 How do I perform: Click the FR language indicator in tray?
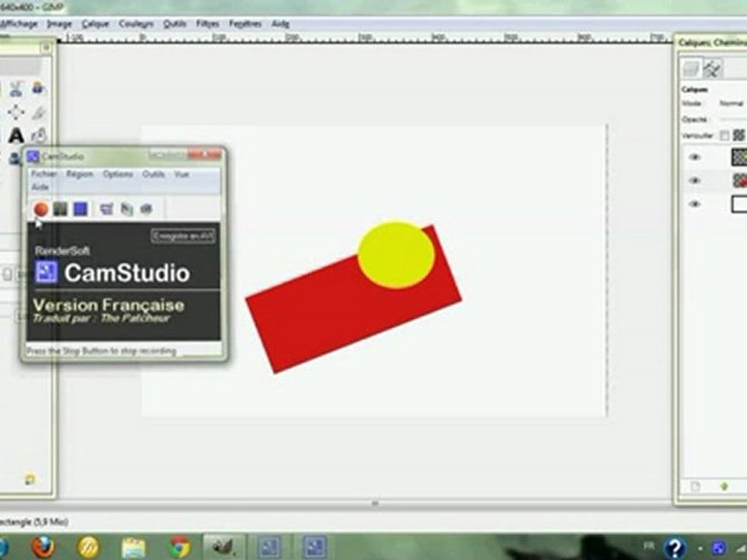(649, 546)
